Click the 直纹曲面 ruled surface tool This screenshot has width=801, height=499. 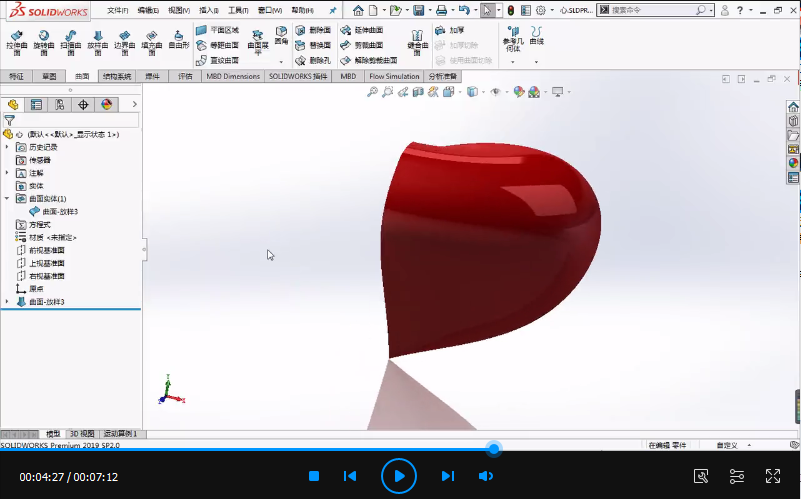point(218,60)
